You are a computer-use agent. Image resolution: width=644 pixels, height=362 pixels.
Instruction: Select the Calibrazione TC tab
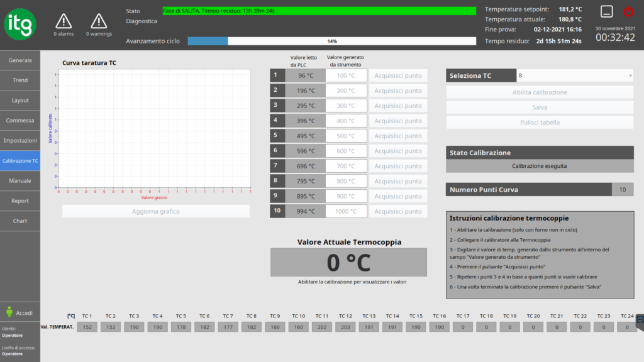(20, 160)
